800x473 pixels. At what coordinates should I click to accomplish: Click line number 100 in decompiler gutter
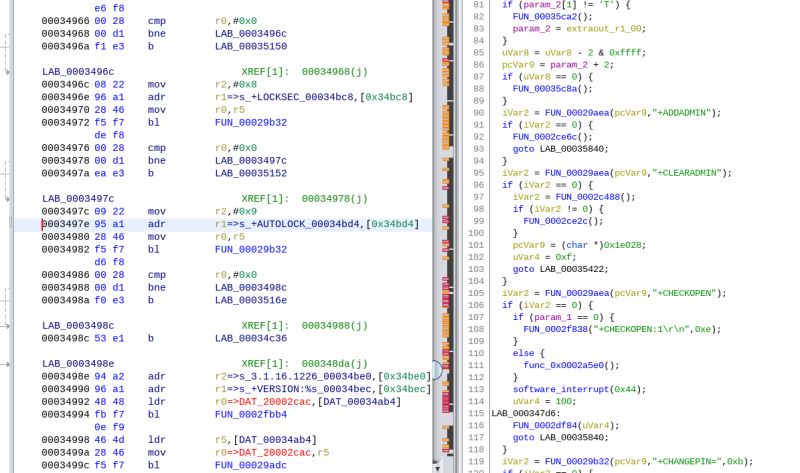(x=477, y=233)
